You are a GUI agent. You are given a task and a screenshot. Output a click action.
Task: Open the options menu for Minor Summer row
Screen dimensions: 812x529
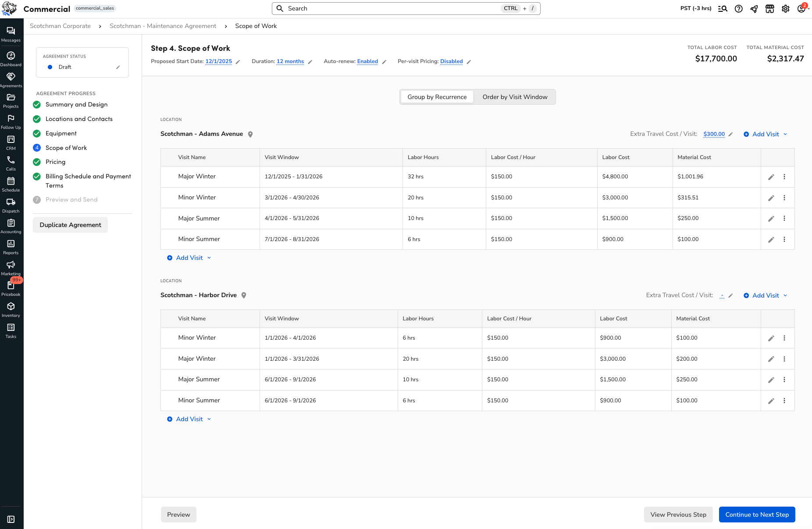tap(785, 239)
